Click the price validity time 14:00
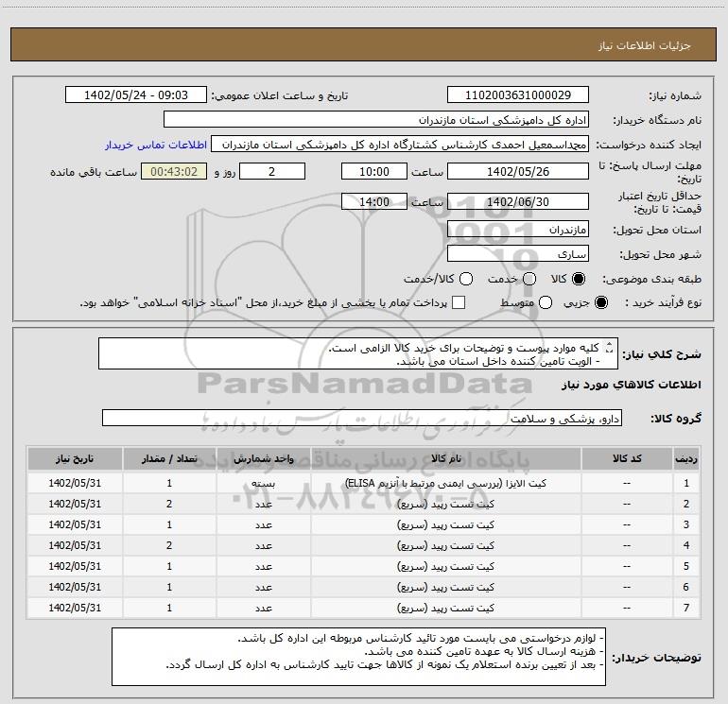The height and width of the screenshot is (704, 728). 374,201
